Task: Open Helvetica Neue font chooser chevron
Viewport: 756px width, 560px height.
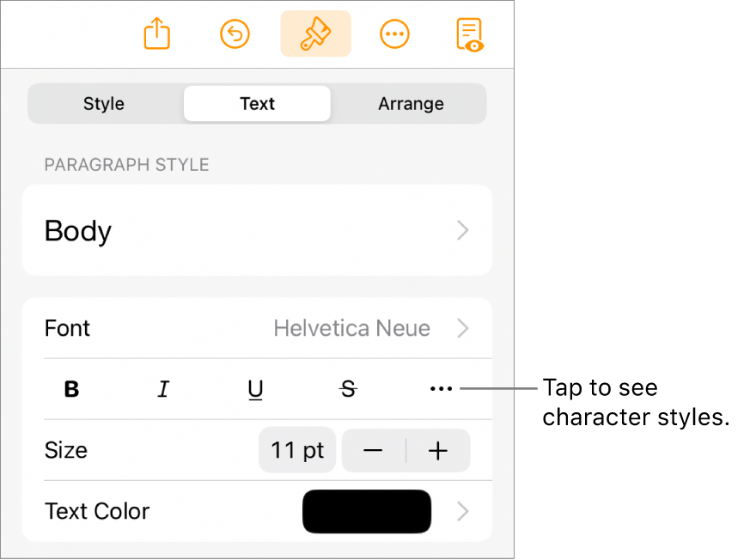Action: pos(462,328)
